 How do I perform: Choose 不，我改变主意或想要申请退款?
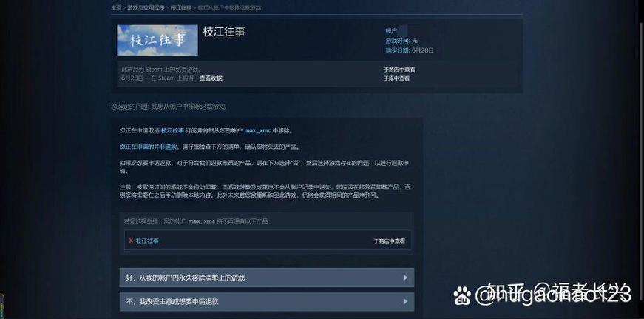(267, 301)
